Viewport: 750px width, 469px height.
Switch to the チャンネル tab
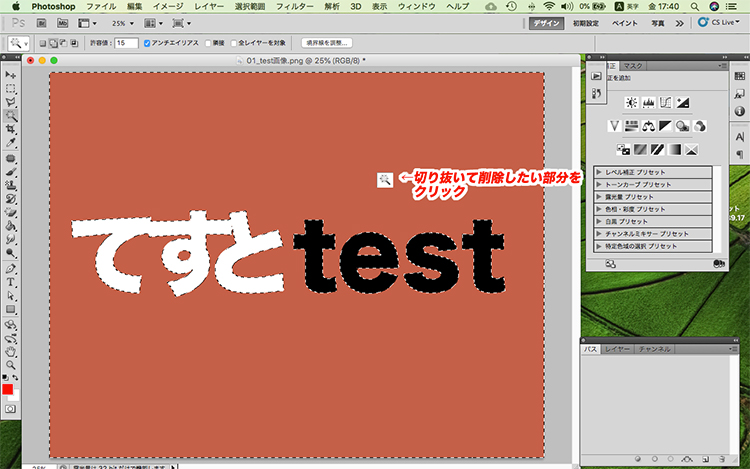click(654, 349)
